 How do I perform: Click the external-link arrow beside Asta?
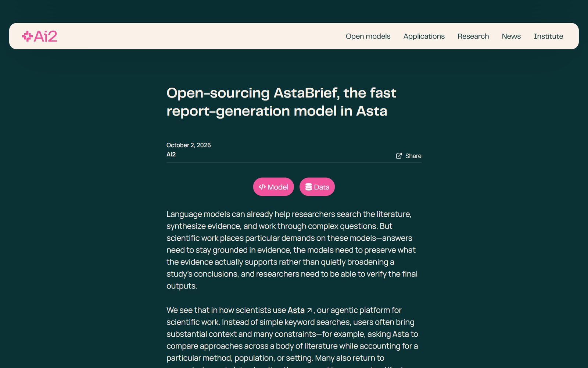point(309,311)
